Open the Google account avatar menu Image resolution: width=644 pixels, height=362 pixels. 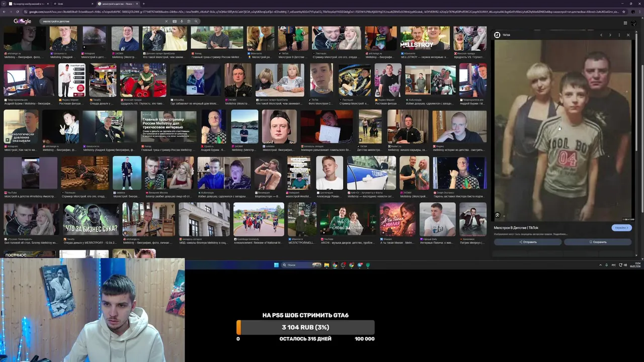click(x=634, y=23)
